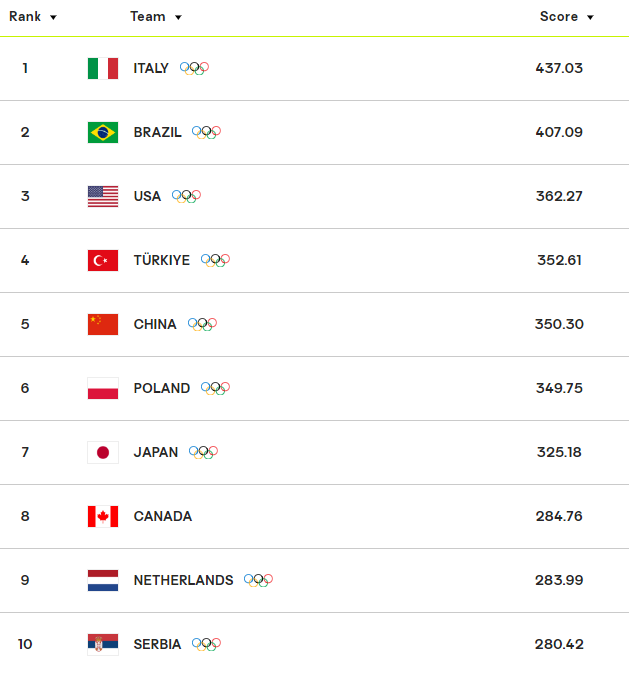Image resolution: width=629 pixels, height=675 pixels.
Task: Click Olympic rings beside Italy
Action: pyautogui.click(x=194, y=68)
